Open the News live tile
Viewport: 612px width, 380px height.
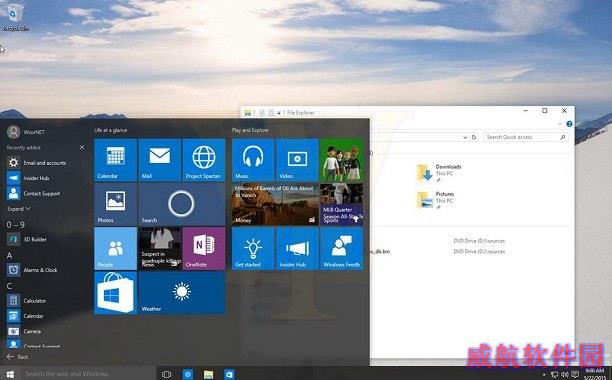160,249
